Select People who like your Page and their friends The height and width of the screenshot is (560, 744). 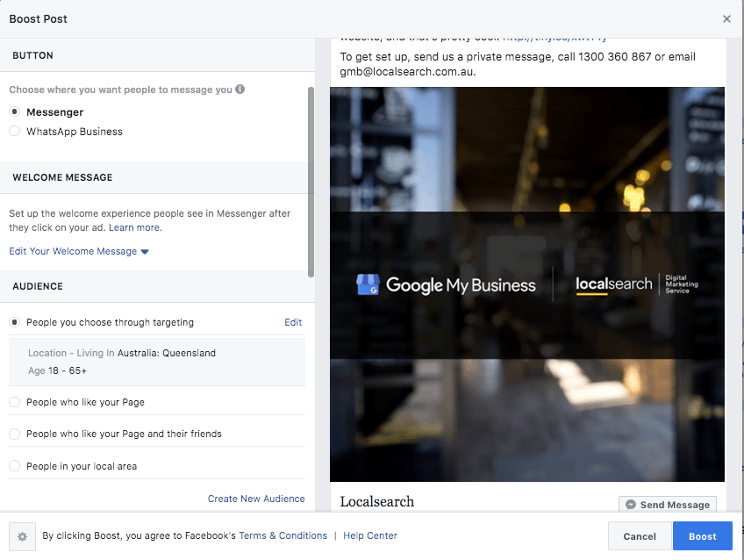[15, 434]
